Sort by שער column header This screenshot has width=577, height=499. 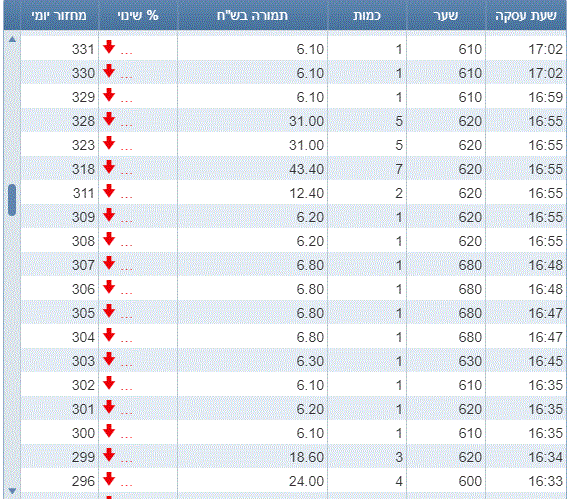[446, 15]
